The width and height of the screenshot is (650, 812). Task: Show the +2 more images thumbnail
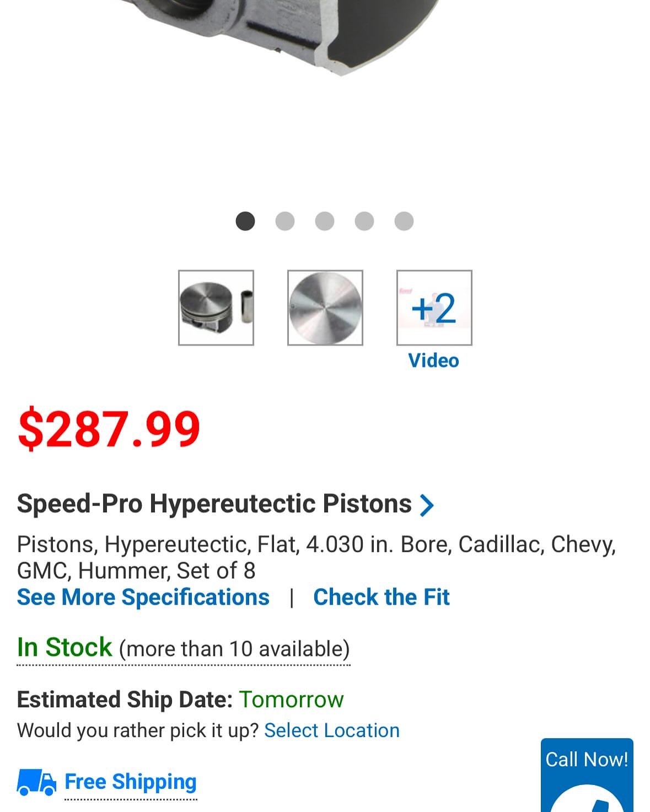pos(434,308)
